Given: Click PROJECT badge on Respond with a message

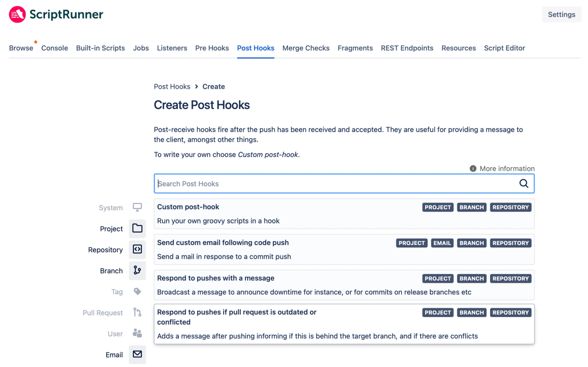Looking at the screenshot, I should (x=438, y=278).
